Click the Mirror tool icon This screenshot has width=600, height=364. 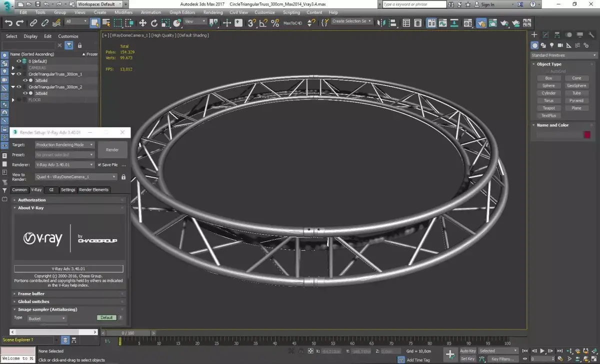click(x=381, y=23)
